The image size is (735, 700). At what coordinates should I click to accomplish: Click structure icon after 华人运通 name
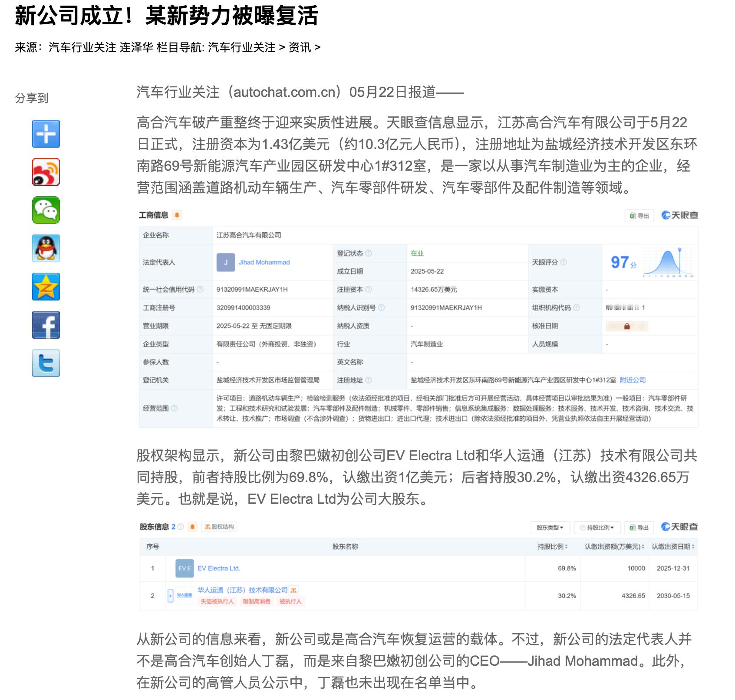(x=294, y=590)
